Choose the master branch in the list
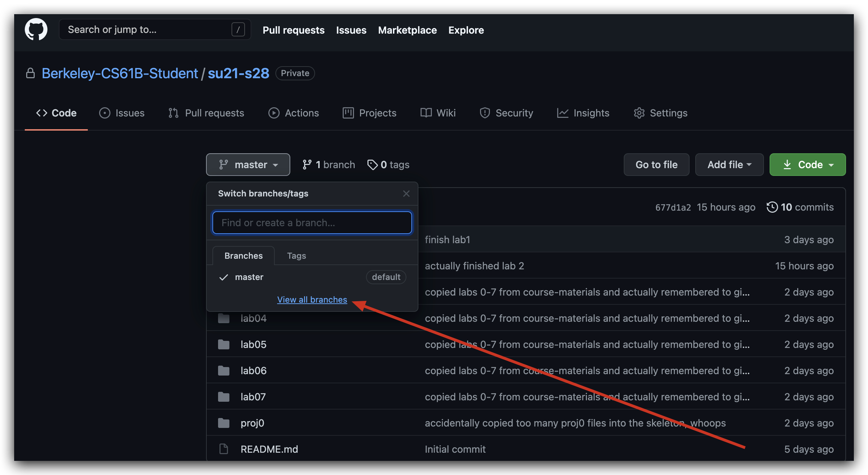Image resolution: width=868 pixels, height=475 pixels. pos(312,277)
